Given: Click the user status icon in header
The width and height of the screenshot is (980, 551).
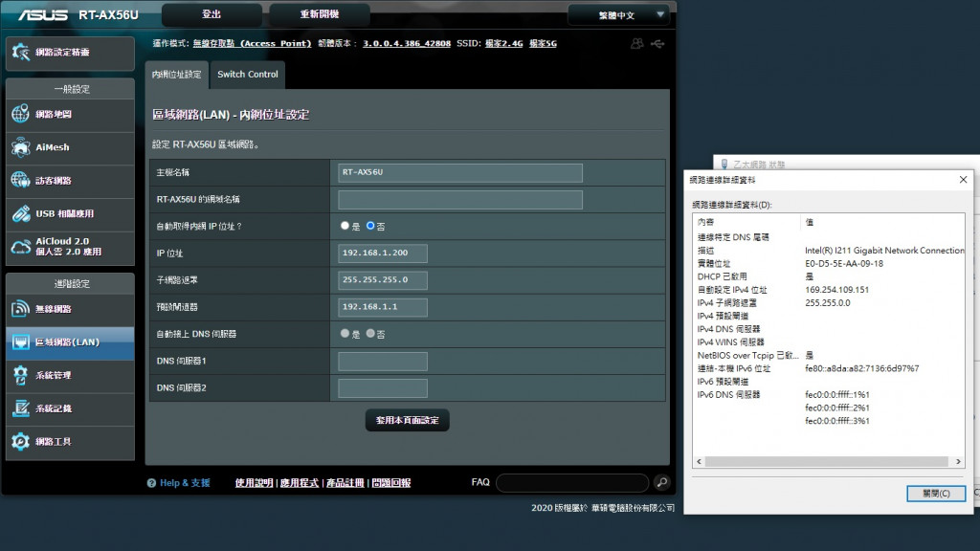Looking at the screenshot, I should [x=636, y=44].
